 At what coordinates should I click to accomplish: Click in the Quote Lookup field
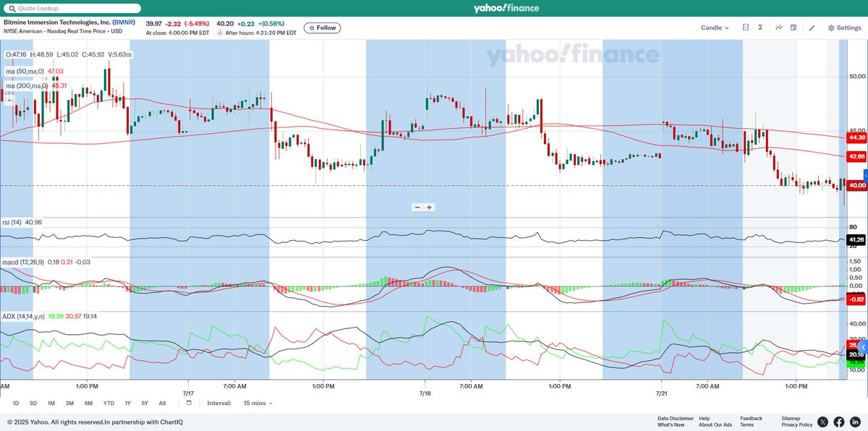[x=72, y=9]
